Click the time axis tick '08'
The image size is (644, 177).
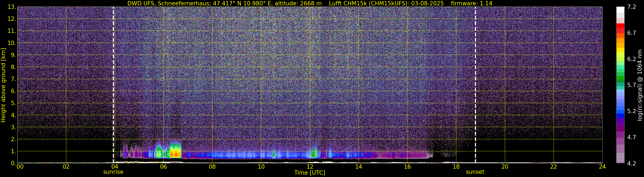pos(212,167)
